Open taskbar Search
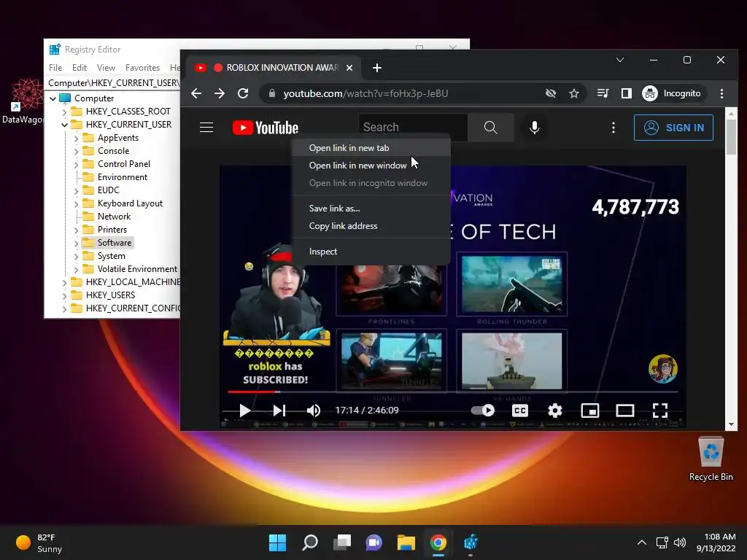This screenshot has width=747, height=560. click(x=309, y=542)
